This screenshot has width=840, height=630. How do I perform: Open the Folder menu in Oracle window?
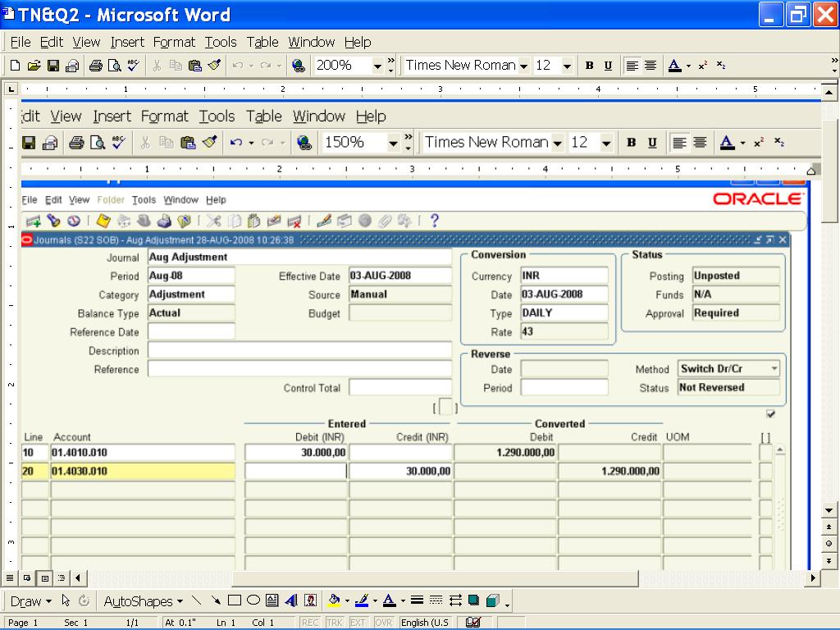click(111, 199)
